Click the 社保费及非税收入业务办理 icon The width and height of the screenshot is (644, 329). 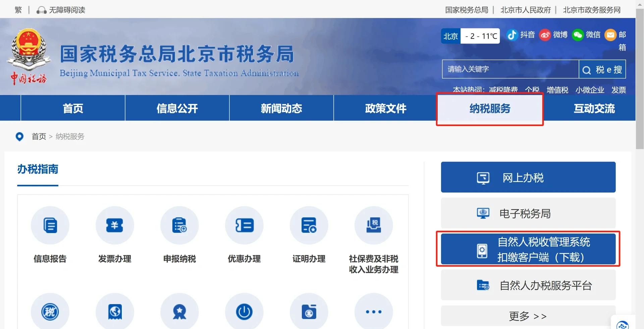[x=373, y=225]
